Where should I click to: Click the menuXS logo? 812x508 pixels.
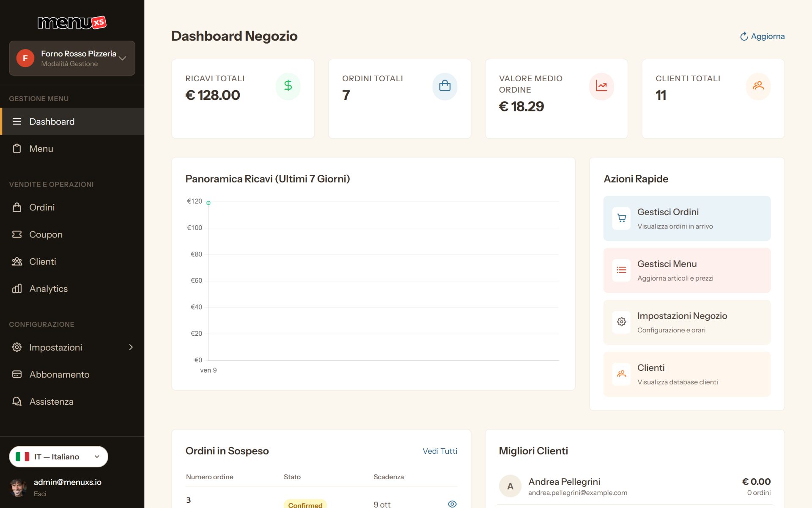pos(72,22)
